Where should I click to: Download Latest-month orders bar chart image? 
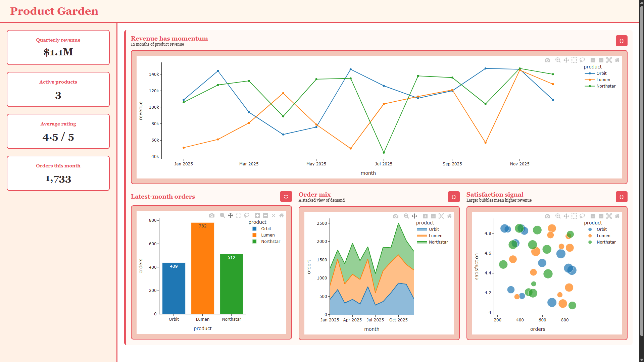click(212, 215)
